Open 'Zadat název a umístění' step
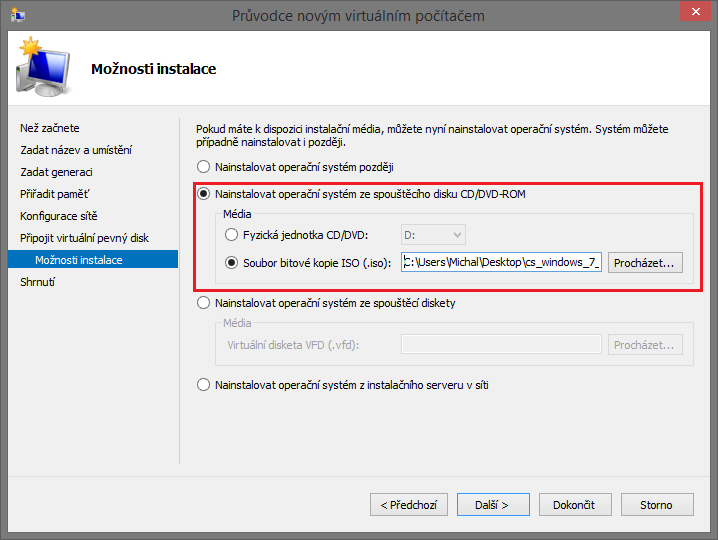 click(76, 150)
